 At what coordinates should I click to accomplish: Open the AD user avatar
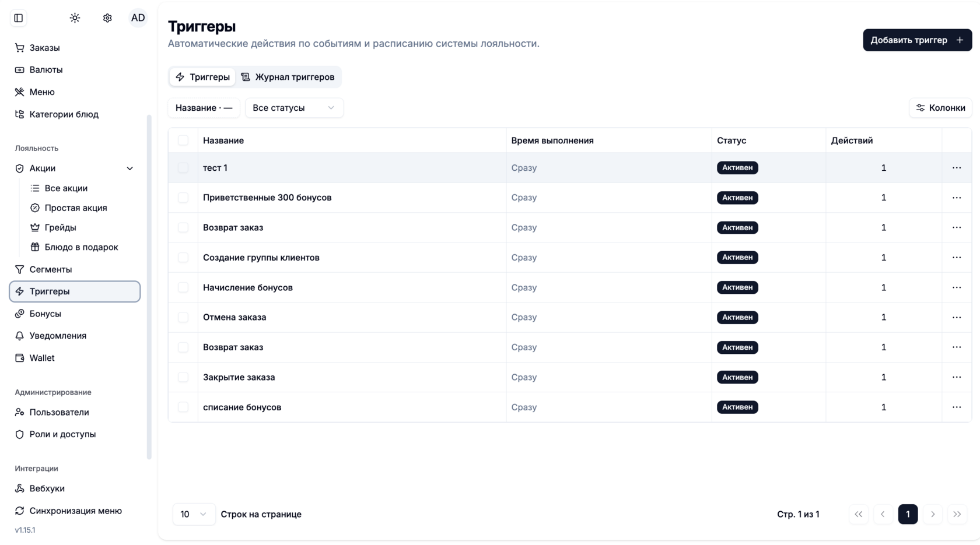point(138,18)
